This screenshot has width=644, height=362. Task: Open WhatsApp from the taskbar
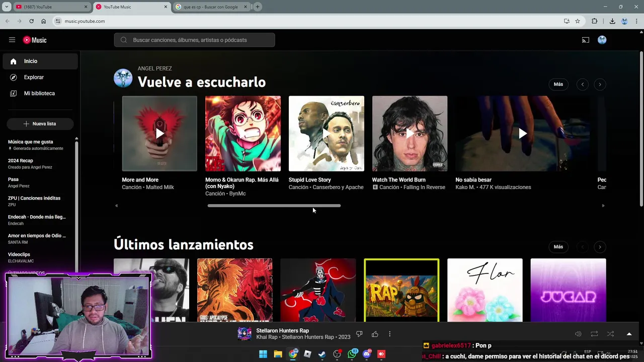(352, 354)
